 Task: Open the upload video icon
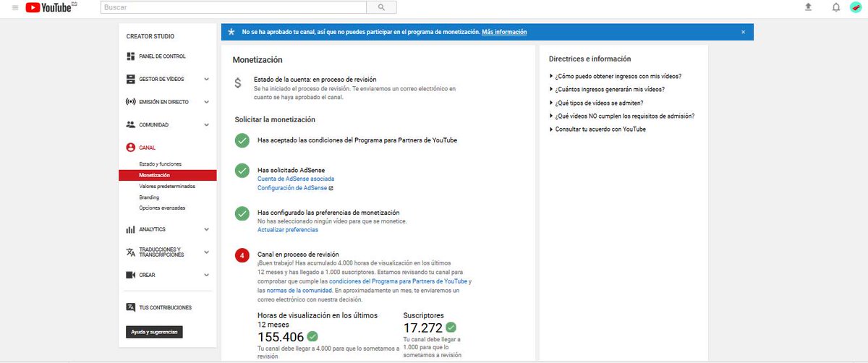[x=808, y=7]
